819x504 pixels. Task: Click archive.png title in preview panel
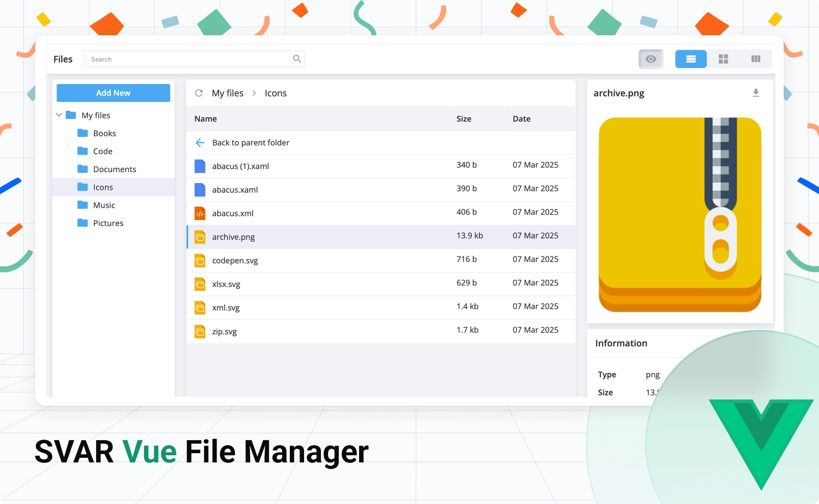coord(619,93)
